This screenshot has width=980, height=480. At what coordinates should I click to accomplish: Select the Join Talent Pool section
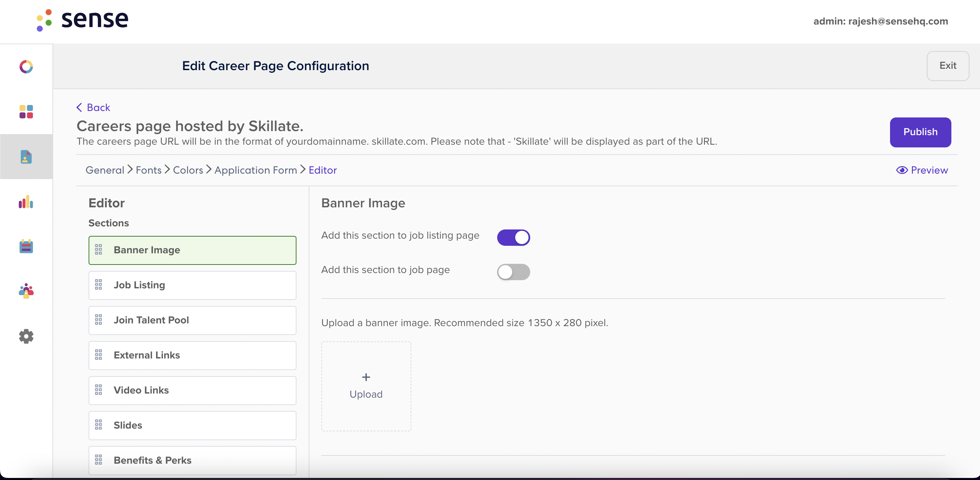pos(193,320)
